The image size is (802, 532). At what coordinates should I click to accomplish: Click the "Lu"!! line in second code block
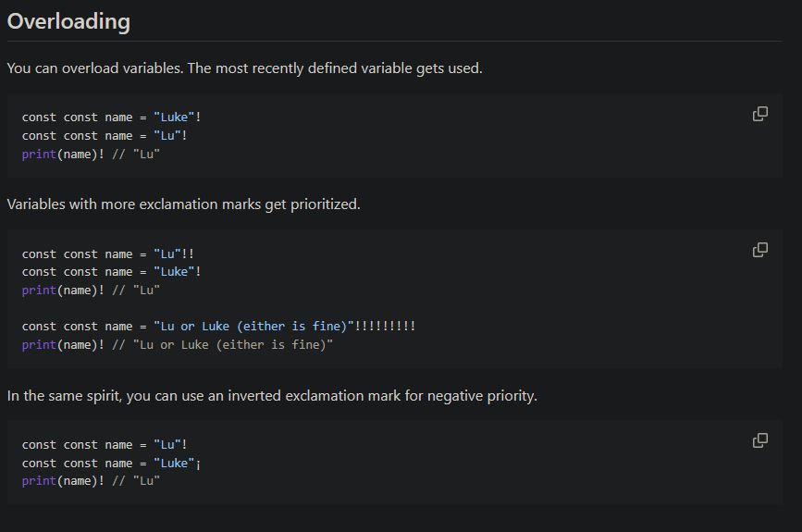pyautogui.click(x=107, y=254)
